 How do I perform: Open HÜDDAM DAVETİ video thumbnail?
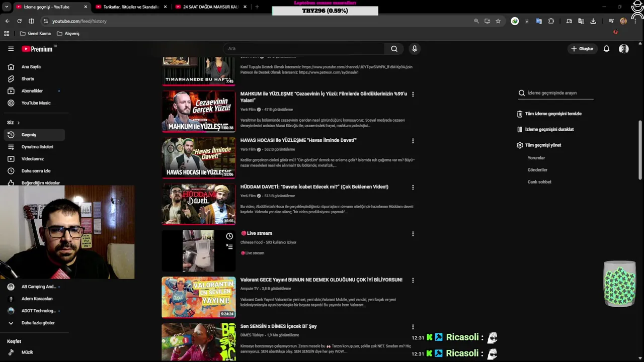[x=198, y=204]
